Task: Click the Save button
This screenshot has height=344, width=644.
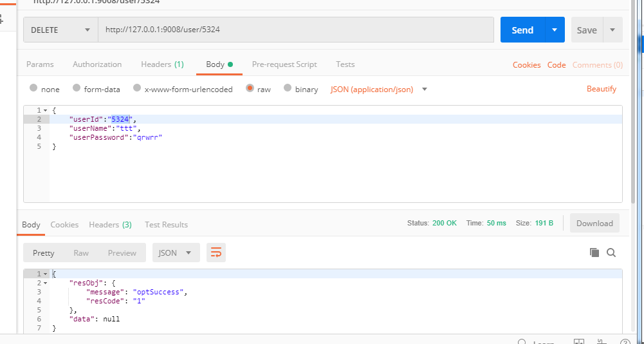Action: click(587, 30)
